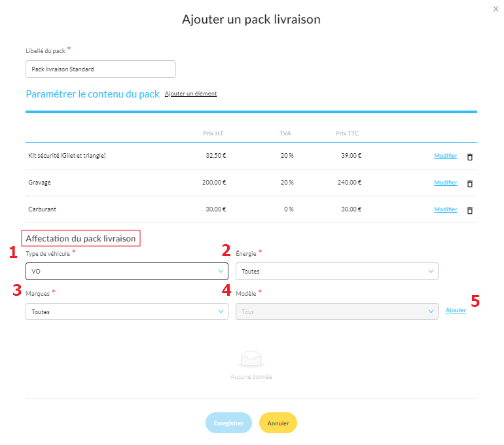This screenshot has width=504, height=445.
Task: Click the Paramétrer le contenu du pack heading
Action: click(x=92, y=94)
